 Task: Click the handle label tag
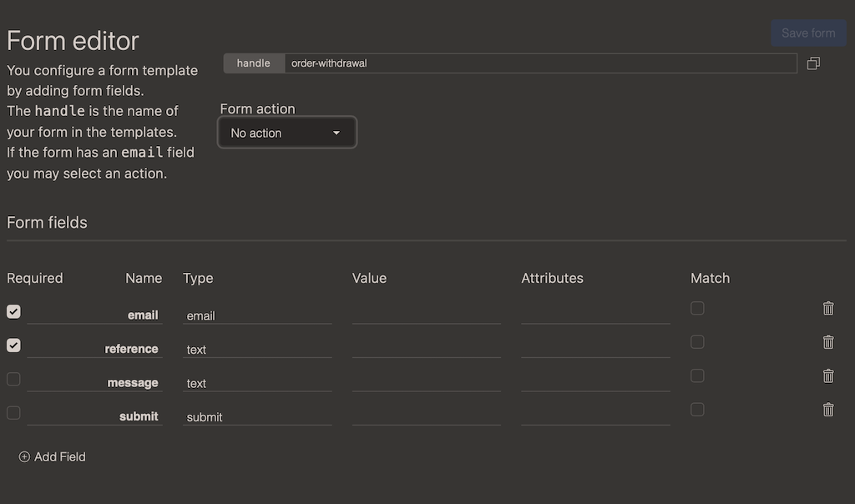(x=254, y=63)
